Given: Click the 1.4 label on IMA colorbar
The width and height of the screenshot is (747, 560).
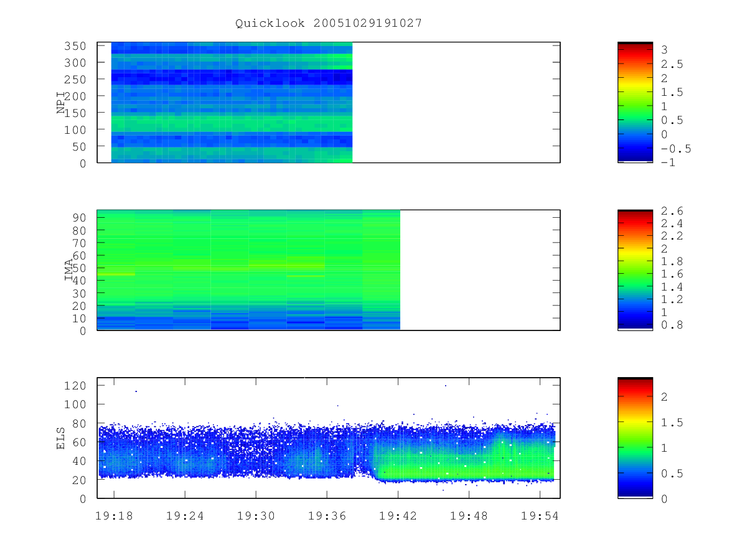Looking at the screenshot, I should click(x=672, y=287).
